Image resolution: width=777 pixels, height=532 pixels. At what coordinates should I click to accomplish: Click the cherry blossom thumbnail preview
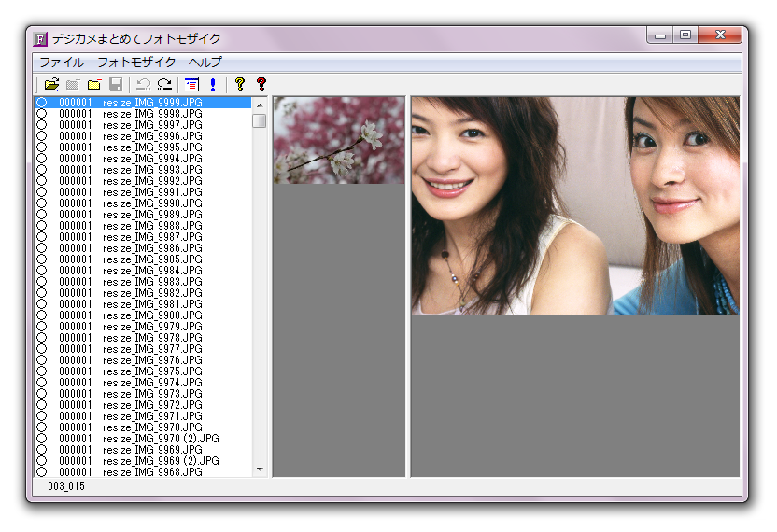[338, 140]
